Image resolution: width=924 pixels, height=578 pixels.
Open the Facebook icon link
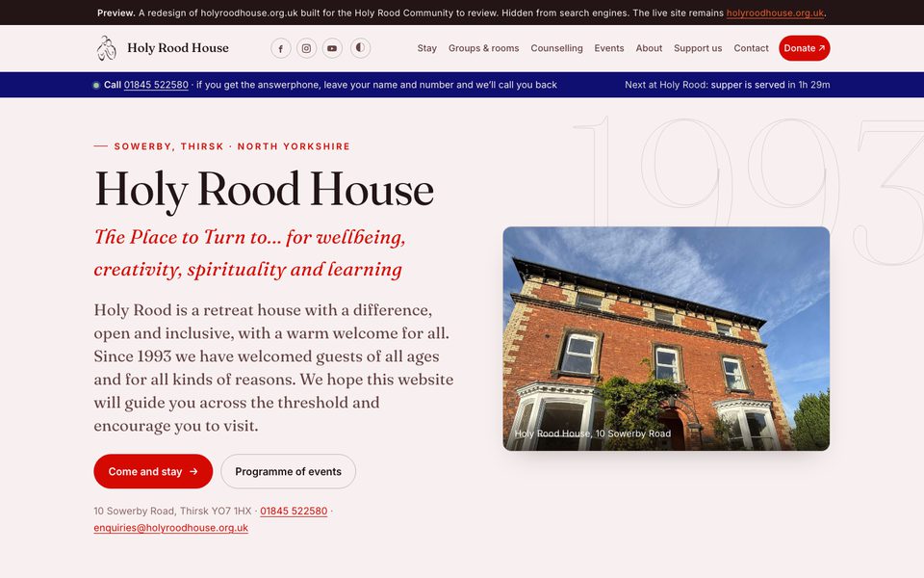280,48
